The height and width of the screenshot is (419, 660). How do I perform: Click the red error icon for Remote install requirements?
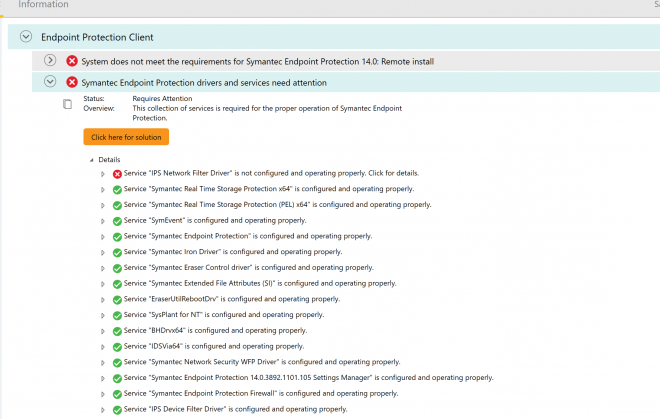(x=72, y=61)
